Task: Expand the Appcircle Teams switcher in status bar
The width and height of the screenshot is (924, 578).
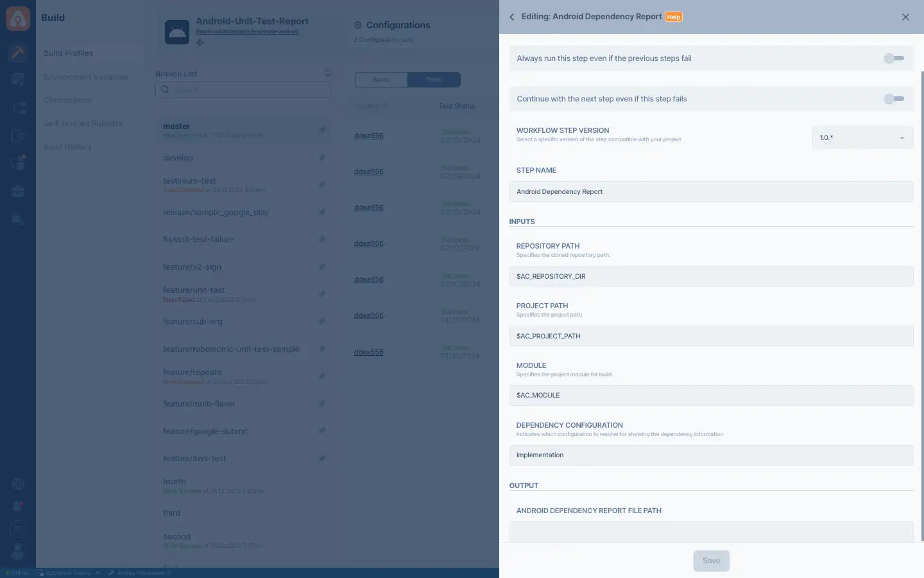Action: point(69,573)
